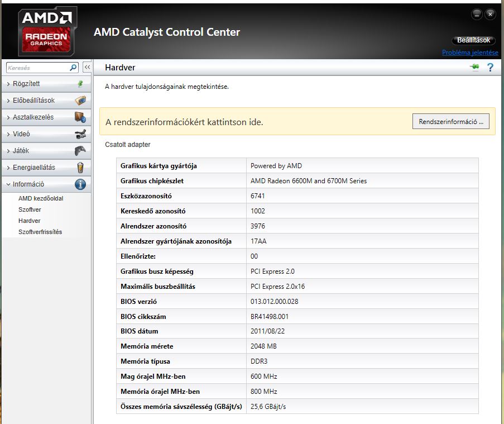Click the subsystem ID value 3976
504x424 pixels.
click(258, 226)
